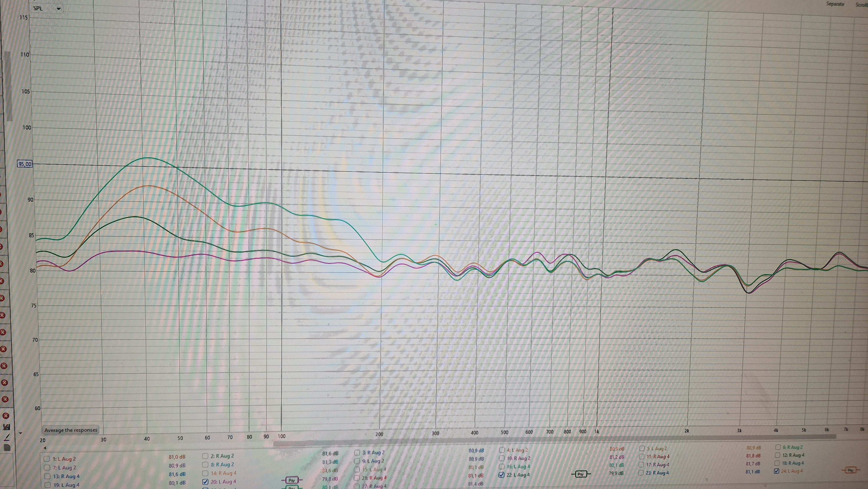
Task: Check the 18: R Aug 4 trace
Action: (777, 463)
